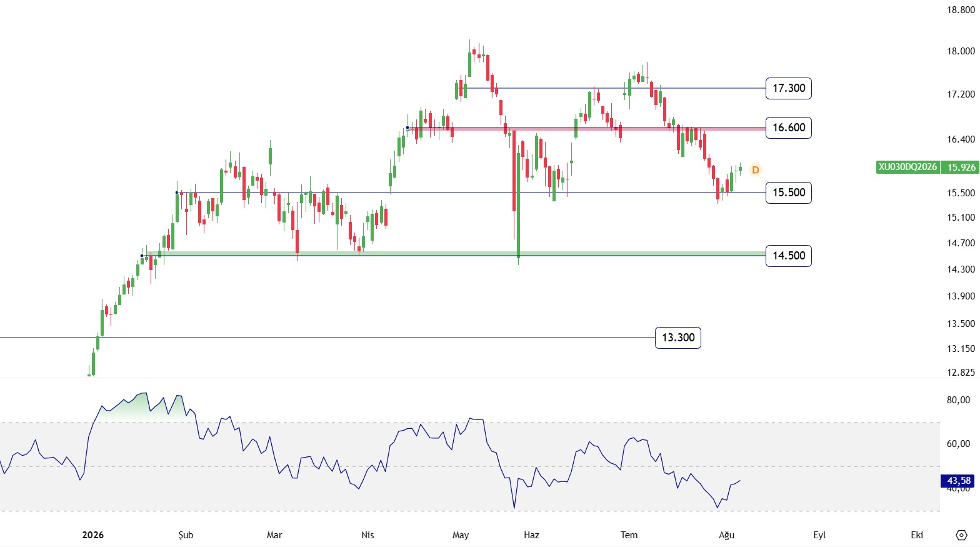The image size is (980, 547).
Task: Click 13.900 on the price axis
Action: click(x=961, y=296)
